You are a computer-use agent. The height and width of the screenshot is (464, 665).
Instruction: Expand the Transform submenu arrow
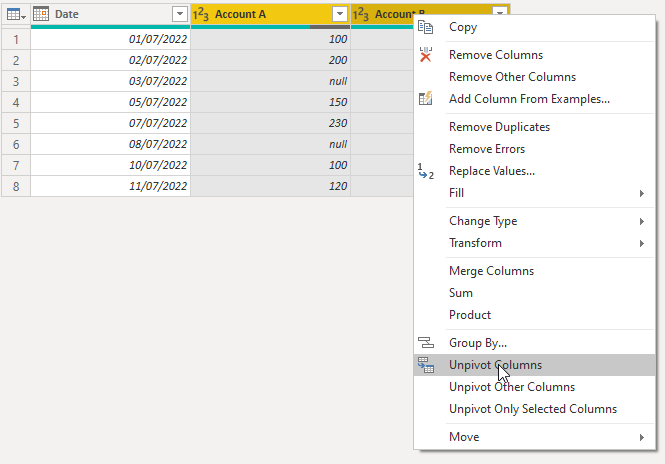tap(642, 243)
